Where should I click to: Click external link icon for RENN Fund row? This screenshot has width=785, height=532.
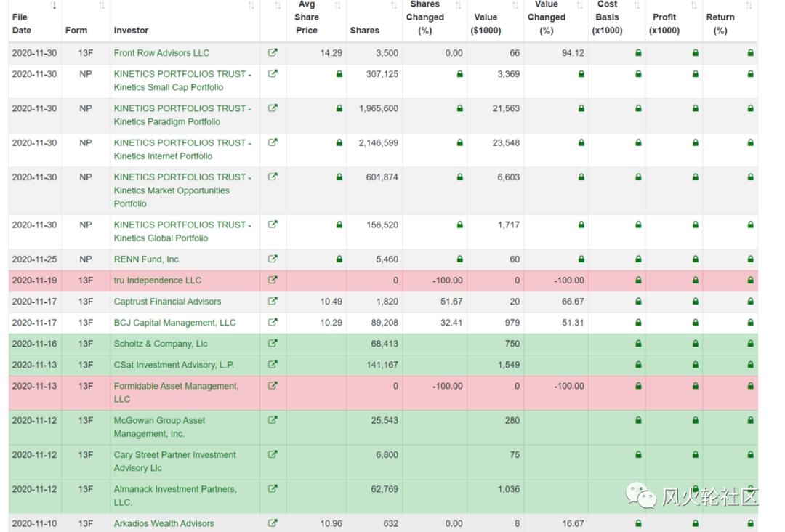273,259
